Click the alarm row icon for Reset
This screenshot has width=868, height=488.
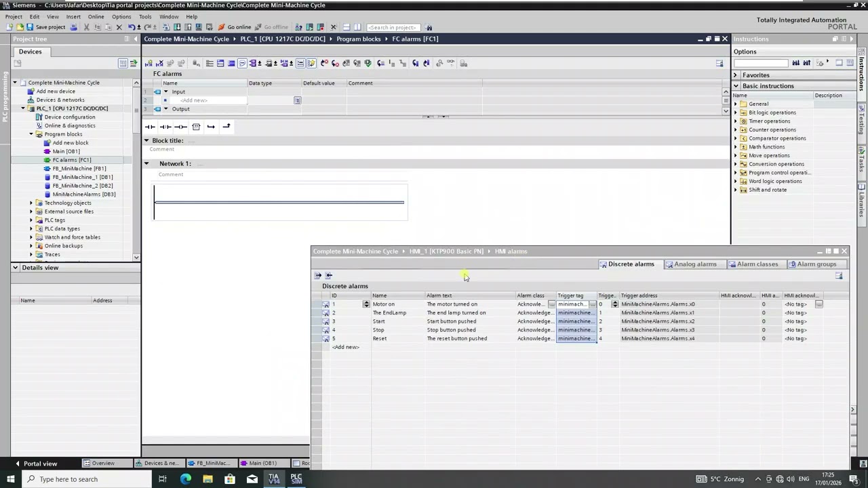[x=325, y=338]
